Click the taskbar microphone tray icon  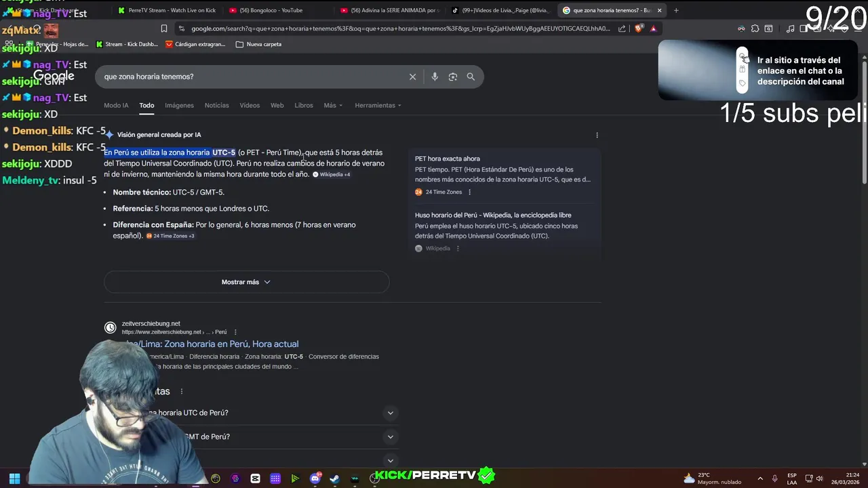[x=774, y=479]
